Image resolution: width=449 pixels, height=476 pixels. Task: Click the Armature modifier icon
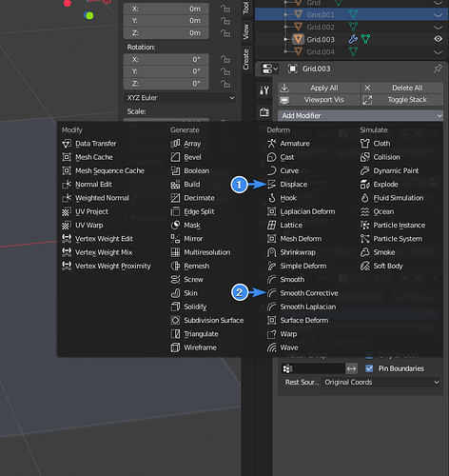point(271,144)
